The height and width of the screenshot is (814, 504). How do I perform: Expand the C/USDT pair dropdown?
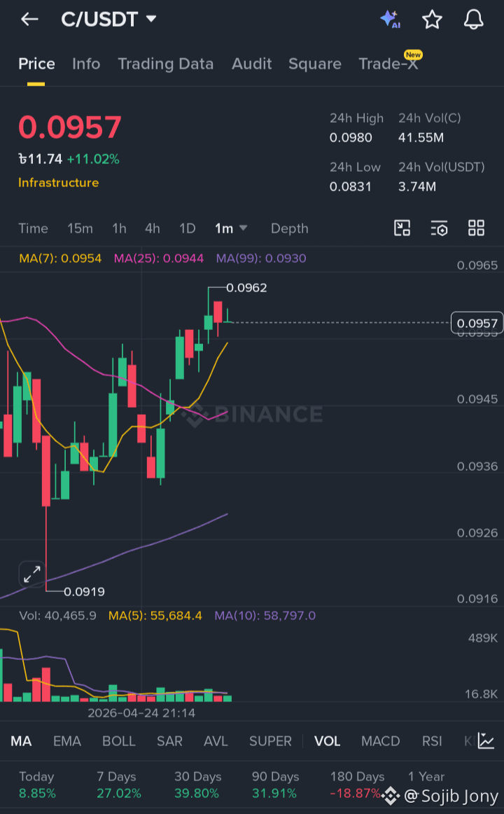click(x=151, y=19)
